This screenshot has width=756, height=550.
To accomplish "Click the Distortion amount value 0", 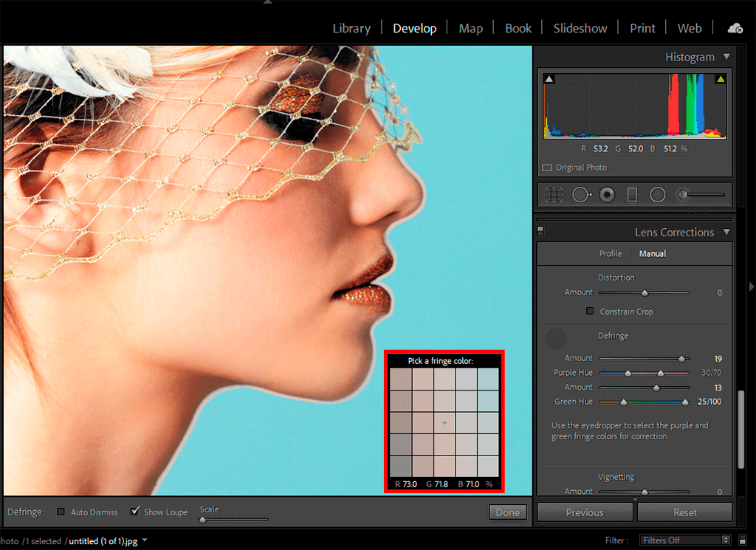I will tap(719, 292).
